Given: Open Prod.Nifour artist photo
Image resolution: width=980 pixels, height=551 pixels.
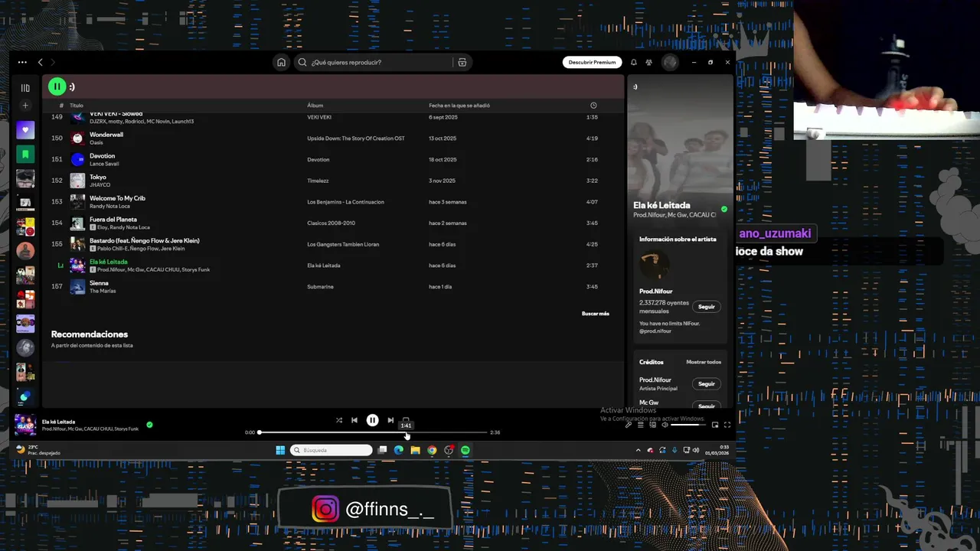Looking at the screenshot, I should coord(655,266).
